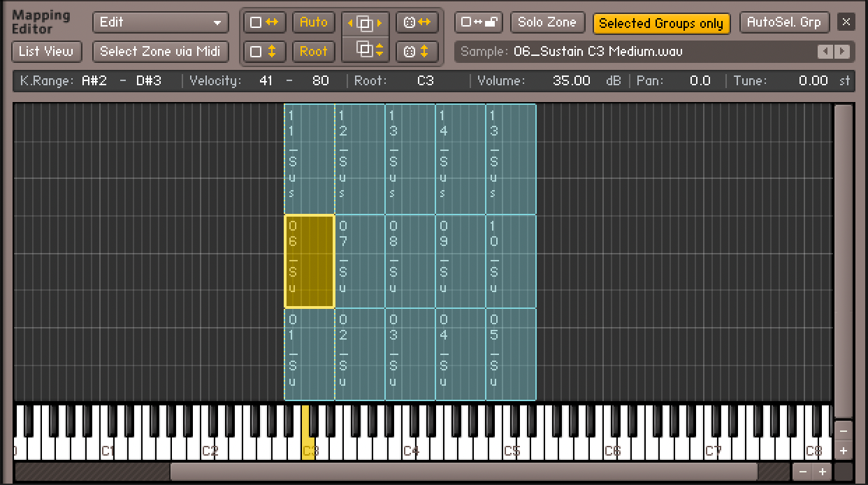Click the Volume value field showing 35.00

tap(571, 81)
